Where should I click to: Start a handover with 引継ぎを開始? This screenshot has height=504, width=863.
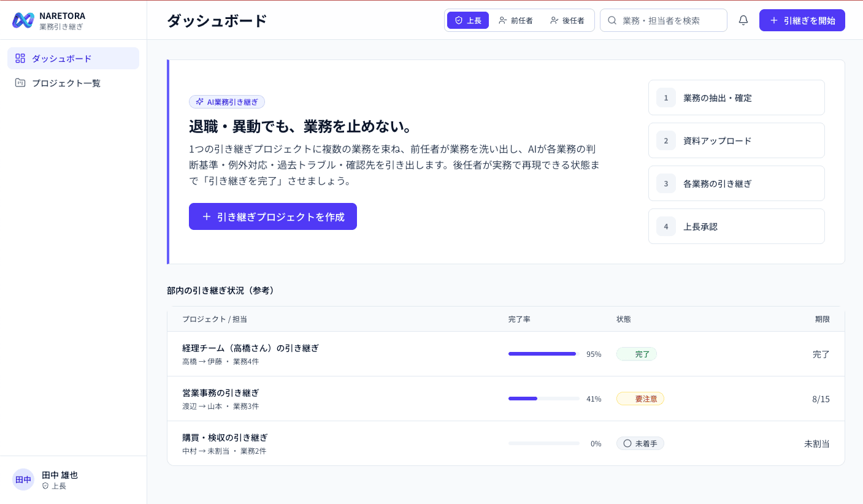pos(802,20)
